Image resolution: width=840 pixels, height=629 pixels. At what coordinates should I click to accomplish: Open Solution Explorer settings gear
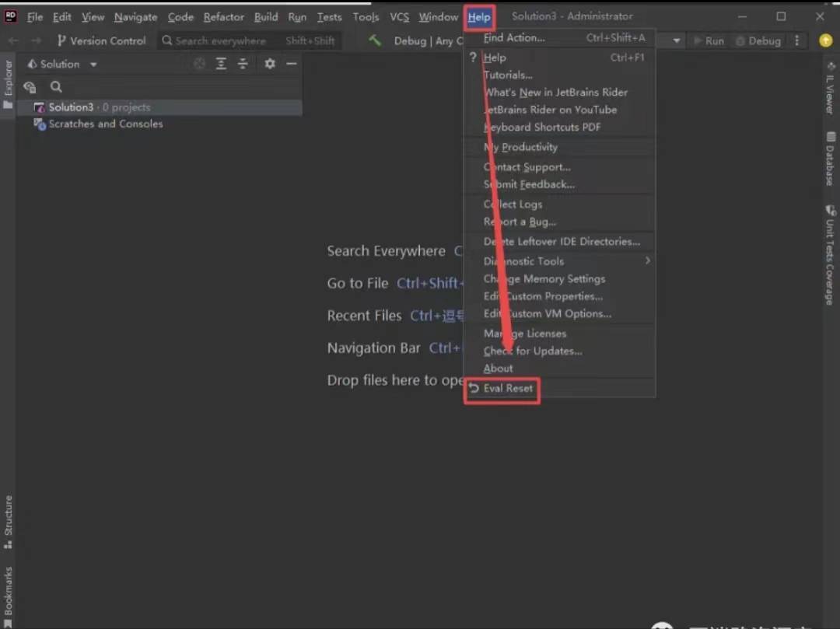pyautogui.click(x=270, y=64)
